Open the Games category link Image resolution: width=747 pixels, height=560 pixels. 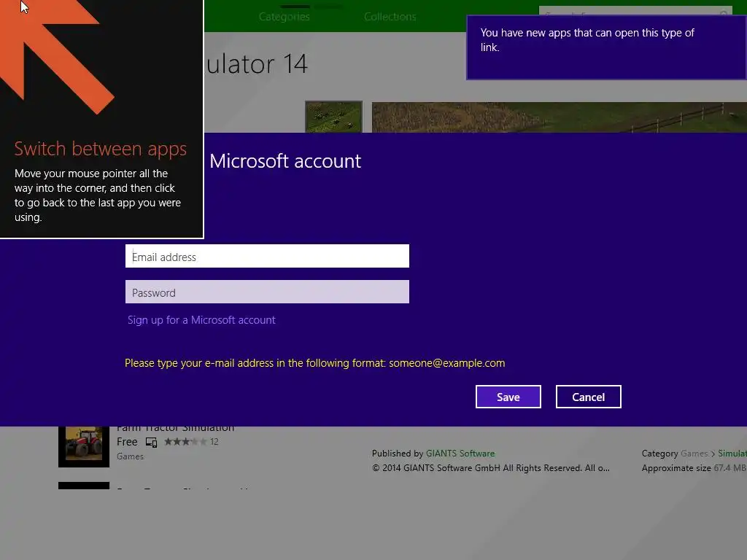(x=694, y=454)
